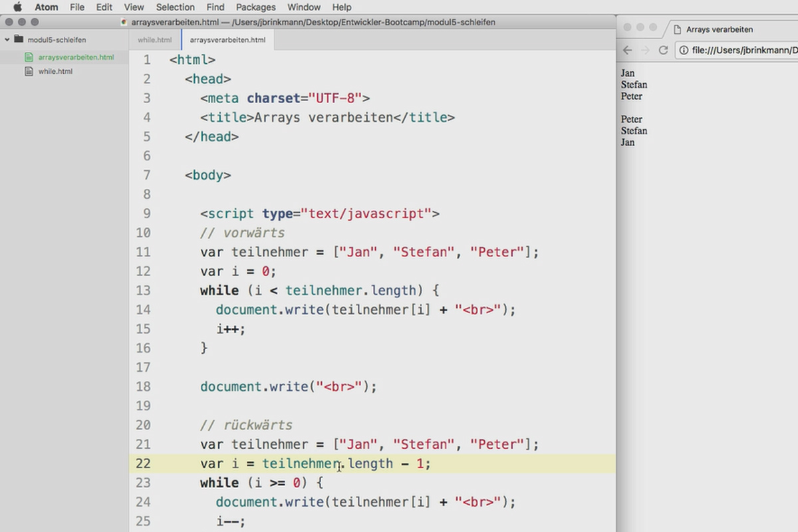The height and width of the screenshot is (532, 798).
Task: Click 'i--;' on line 25
Action: [x=231, y=521]
